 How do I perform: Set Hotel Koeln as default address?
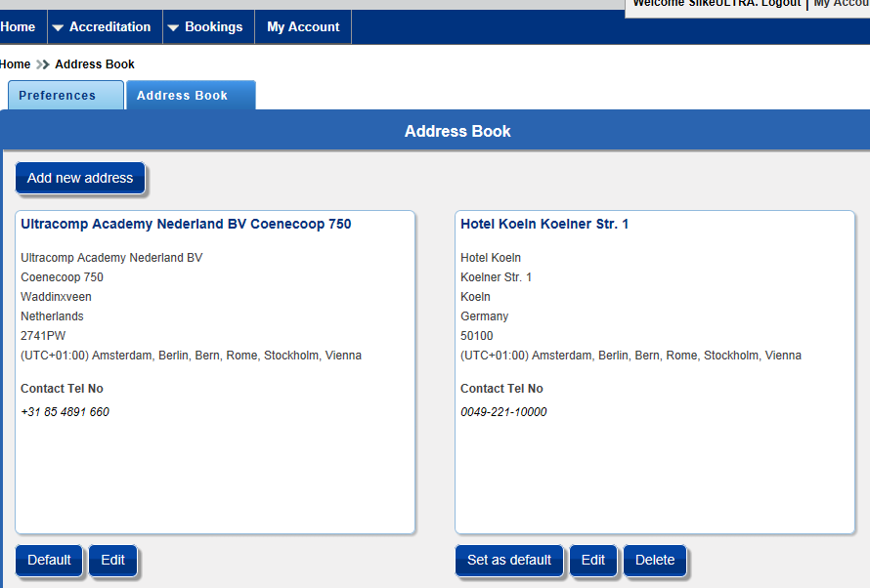(508, 561)
